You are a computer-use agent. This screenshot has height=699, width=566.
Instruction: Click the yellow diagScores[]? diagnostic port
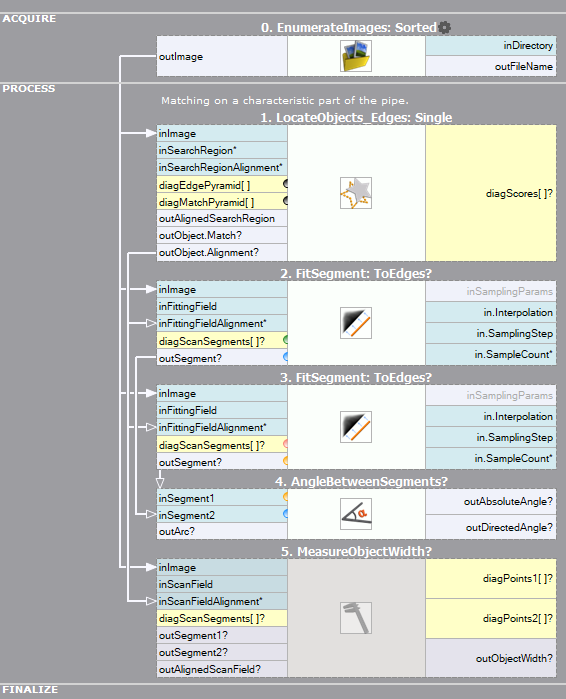[491, 193]
